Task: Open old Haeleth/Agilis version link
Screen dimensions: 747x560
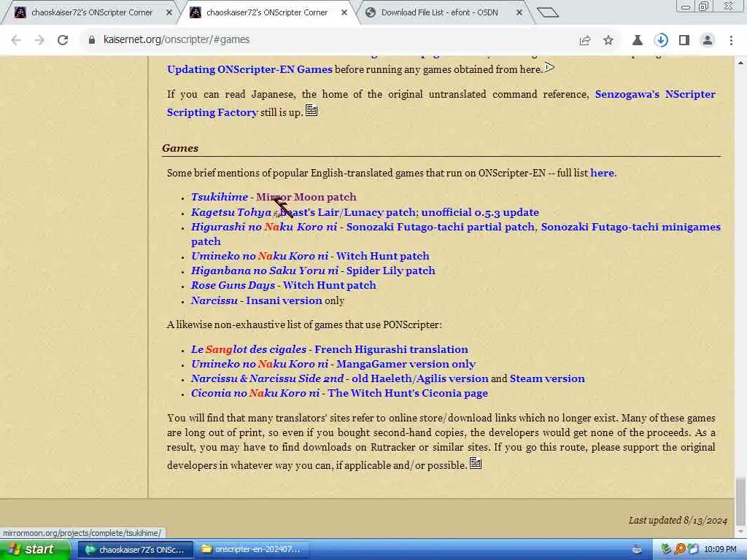Action: (419, 379)
